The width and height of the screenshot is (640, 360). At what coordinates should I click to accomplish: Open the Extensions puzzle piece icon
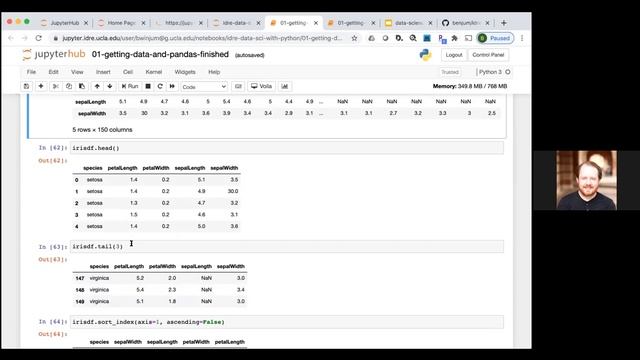coord(454,38)
